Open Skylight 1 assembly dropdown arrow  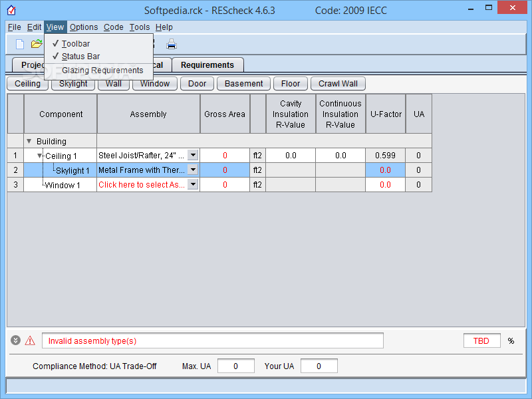193,170
